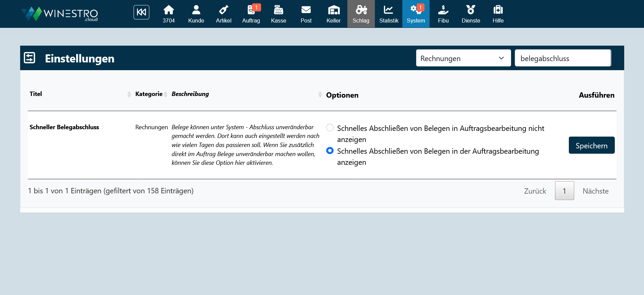Viewport: 644px width, 295px height.
Task: Go to Nächste page
Action: tap(595, 191)
